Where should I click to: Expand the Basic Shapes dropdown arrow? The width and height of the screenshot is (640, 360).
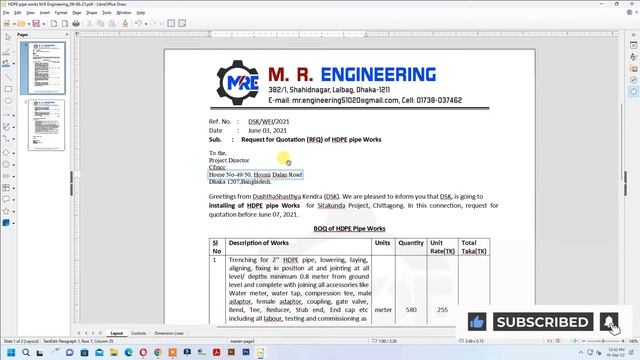[13, 153]
